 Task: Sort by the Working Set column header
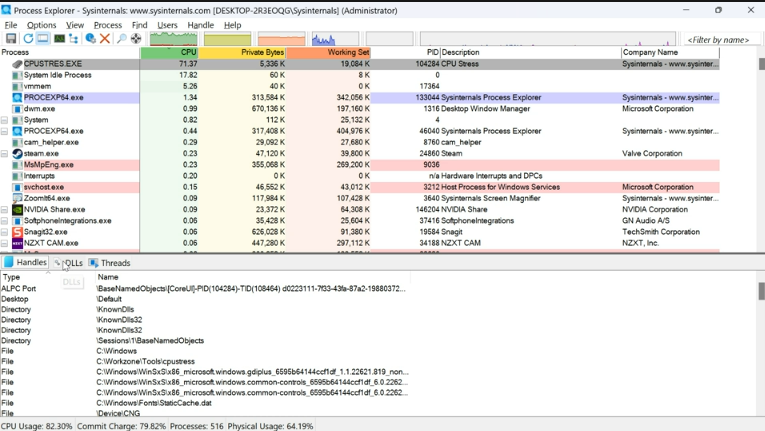(328, 52)
